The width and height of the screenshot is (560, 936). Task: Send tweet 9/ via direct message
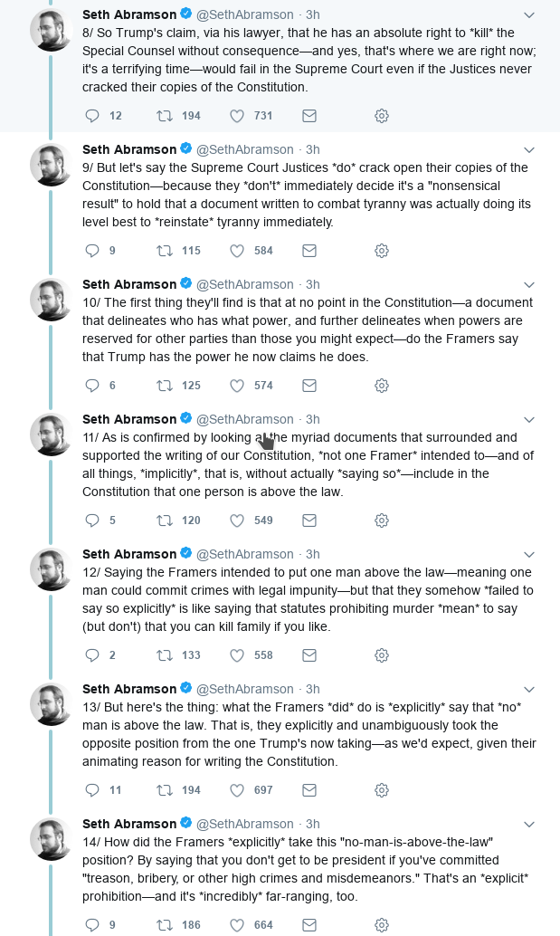[309, 251]
